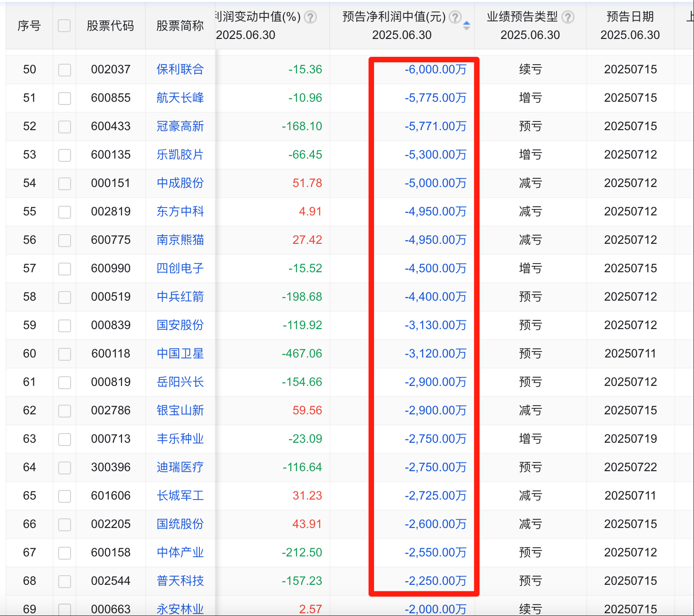Image resolution: width=694 pixels, height=616 pixels.
Task: Select change value 59.56
Action: coord(308,410)
